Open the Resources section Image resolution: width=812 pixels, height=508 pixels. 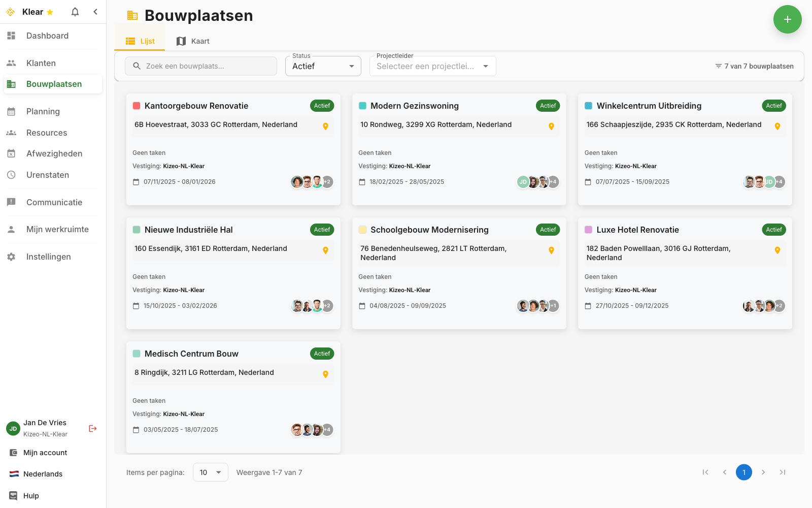[x=46, y=133]
